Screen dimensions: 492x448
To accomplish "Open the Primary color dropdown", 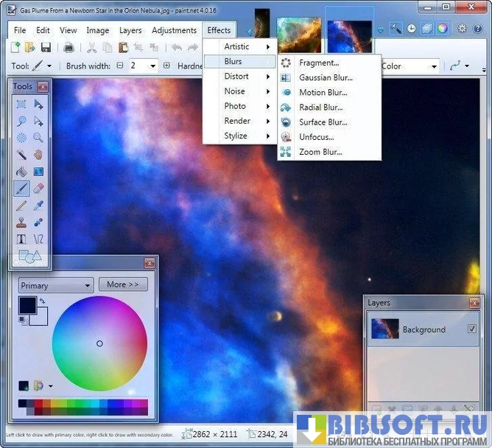I will click(55, 285).
